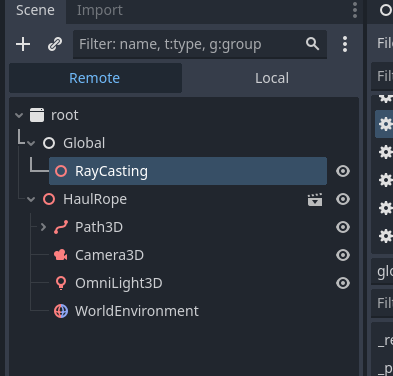Viewport: 393px width, 376px height.
Task: Collapse the HaulRope node
Action: [31, 199]
